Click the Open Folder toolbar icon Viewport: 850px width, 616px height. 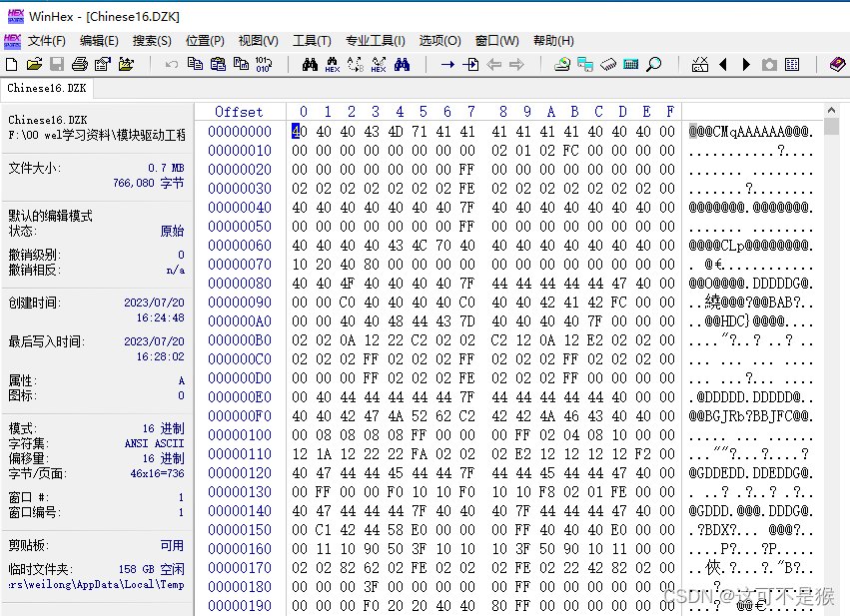(126, 65)
